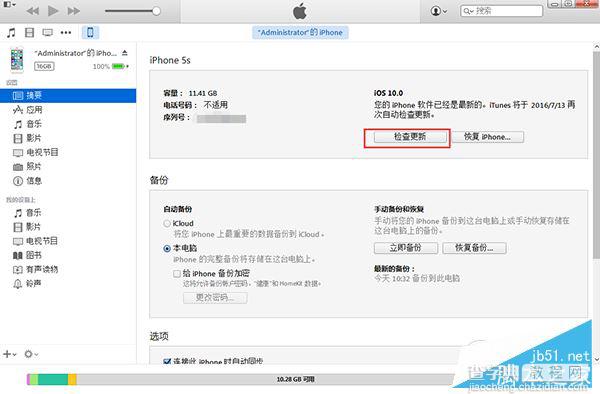This screenshot has width=600, height=394.
Task: Click the volume slider knob
Action: 156,11
